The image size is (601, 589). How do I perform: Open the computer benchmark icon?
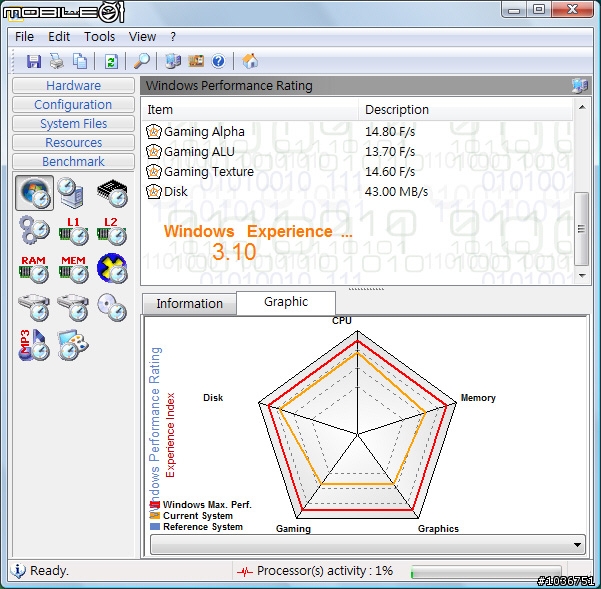(71, 192)
